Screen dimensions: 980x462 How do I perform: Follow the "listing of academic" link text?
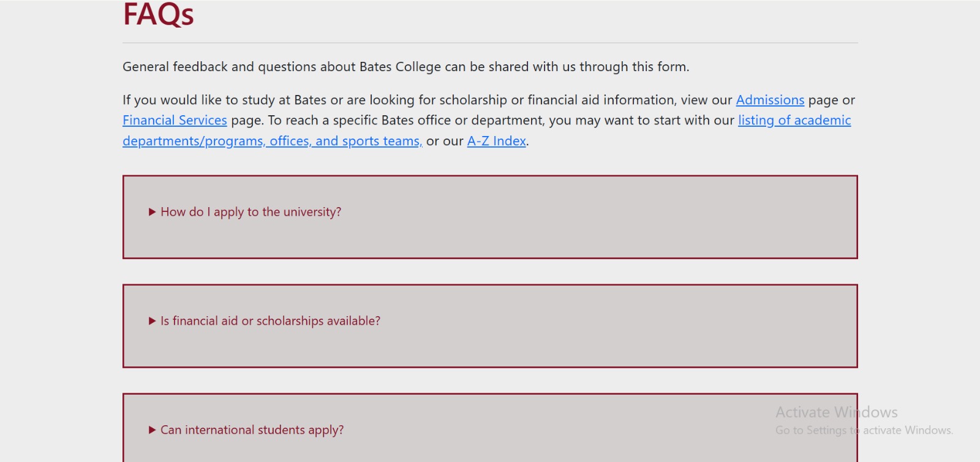(x=794, y=121)
